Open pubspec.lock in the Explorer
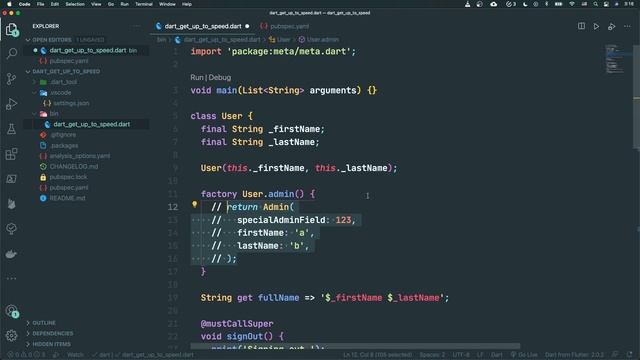 tap(68, 177)
